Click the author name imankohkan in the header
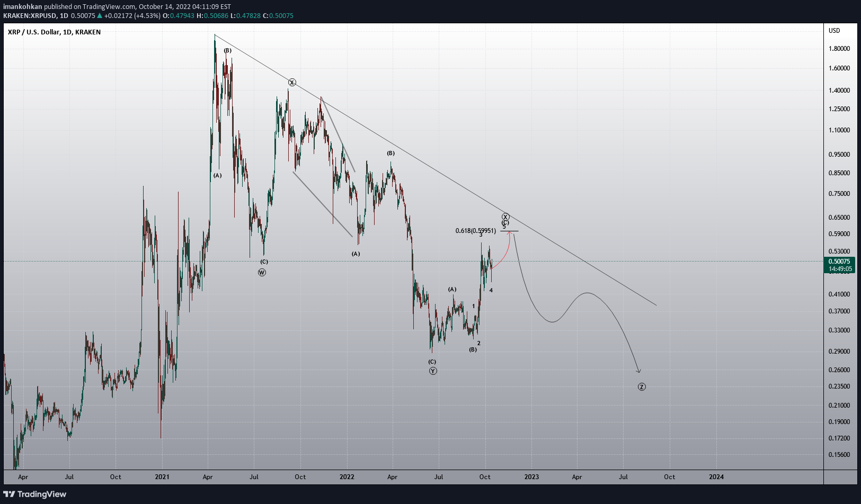Screen dimensions: 861x504 [23, 7]
